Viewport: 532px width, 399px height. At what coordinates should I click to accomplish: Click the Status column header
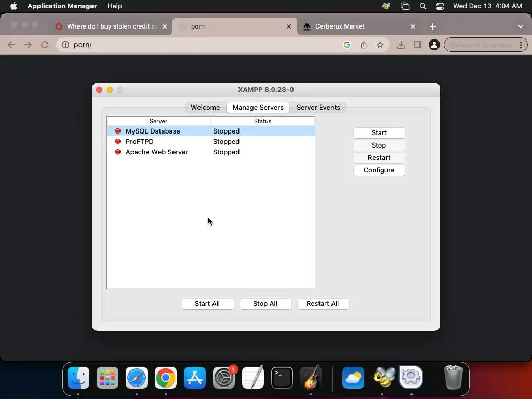click(262, 121)
